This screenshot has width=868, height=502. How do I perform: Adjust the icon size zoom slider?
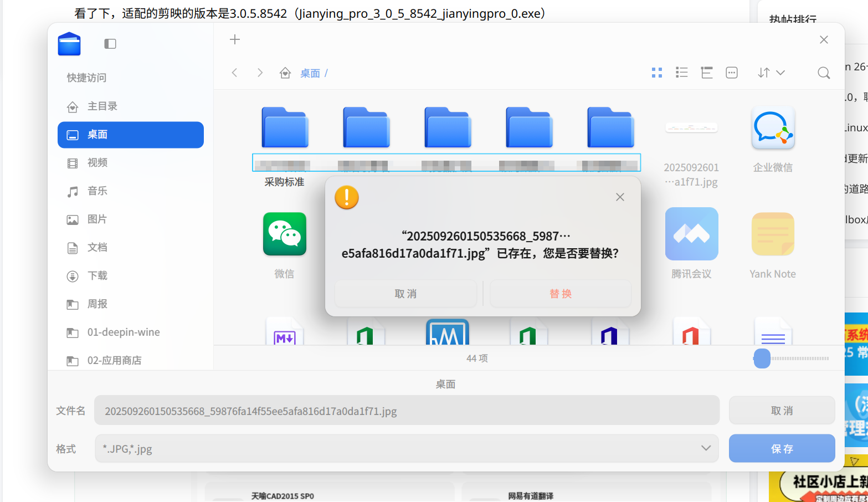pos(762,358)
